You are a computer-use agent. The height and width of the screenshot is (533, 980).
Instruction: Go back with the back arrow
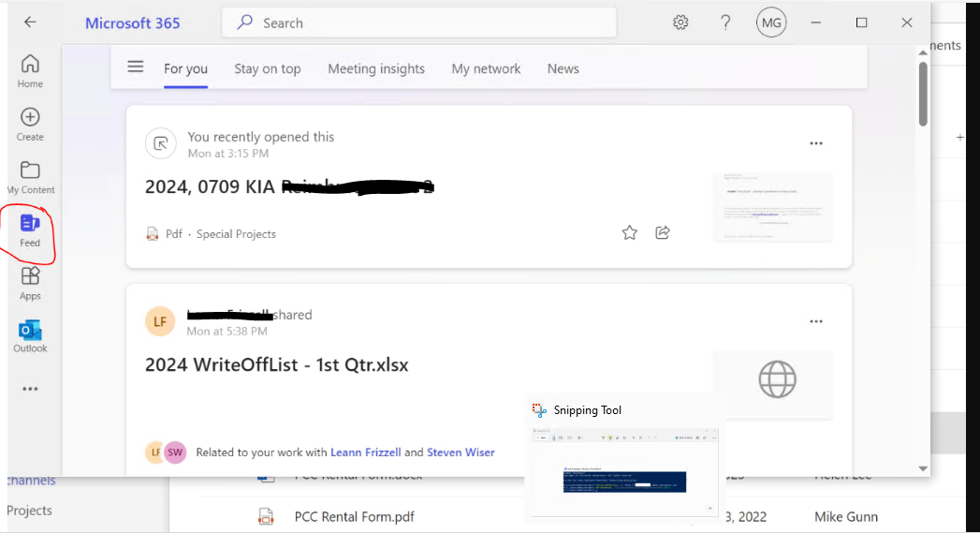pyautogui.click(x=30, y=22)
